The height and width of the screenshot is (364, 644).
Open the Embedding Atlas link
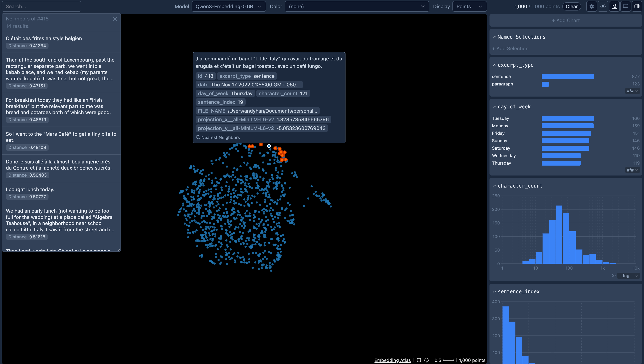pos(392,360)
